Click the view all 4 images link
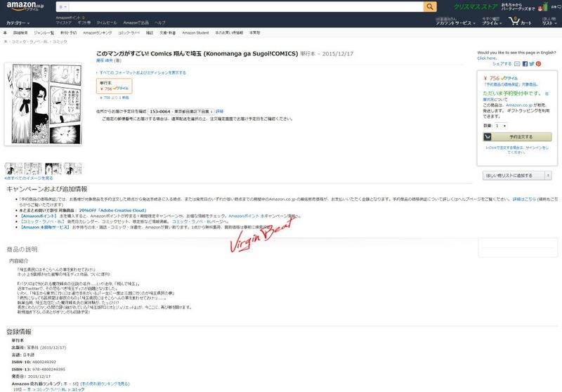The image size is (562, 392). pyautogui.click(x=29, y=178)
